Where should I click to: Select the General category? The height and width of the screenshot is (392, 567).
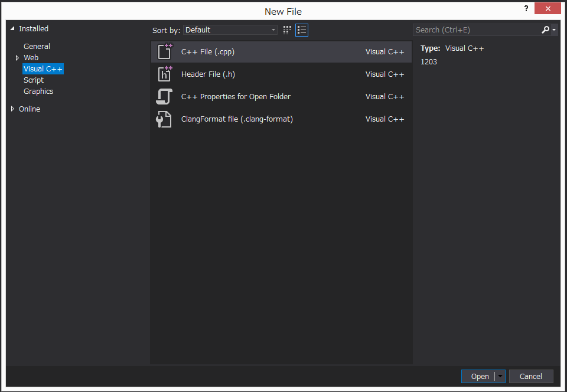click(37, 46)
